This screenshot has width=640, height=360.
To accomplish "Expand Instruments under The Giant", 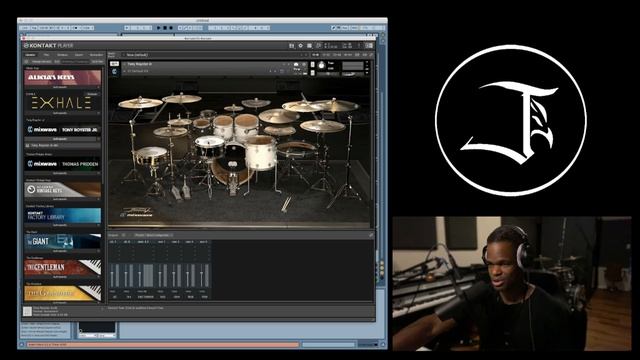I will 61,251.
